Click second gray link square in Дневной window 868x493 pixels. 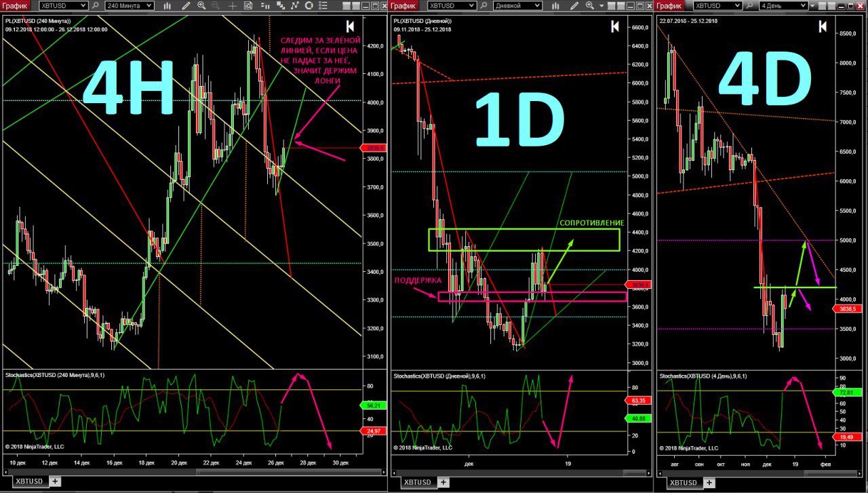621,6
